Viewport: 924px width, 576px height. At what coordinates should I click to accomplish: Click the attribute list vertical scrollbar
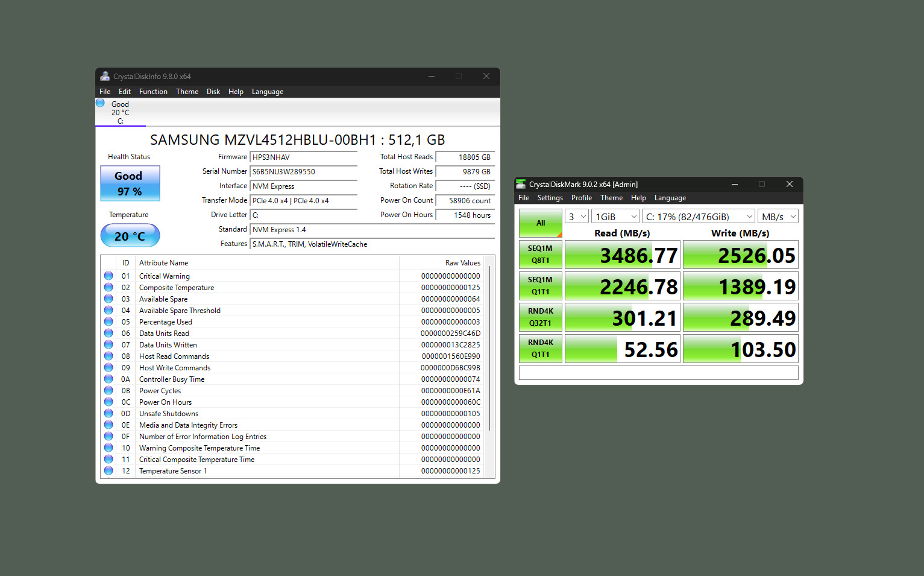[490, 348]
